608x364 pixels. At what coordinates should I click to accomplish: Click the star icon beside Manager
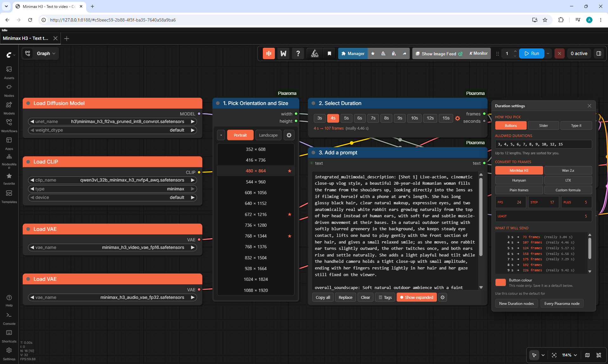pos(373,53)
